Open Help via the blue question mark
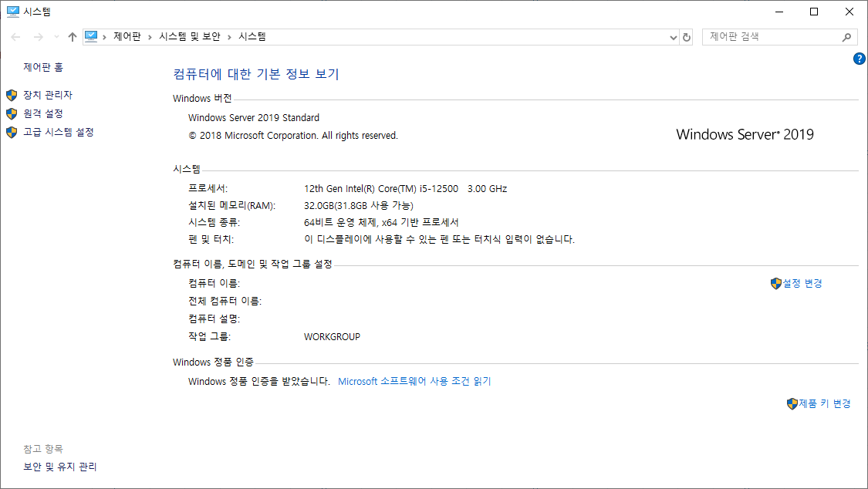The image size is (868, 489). (x=860, y=59)
